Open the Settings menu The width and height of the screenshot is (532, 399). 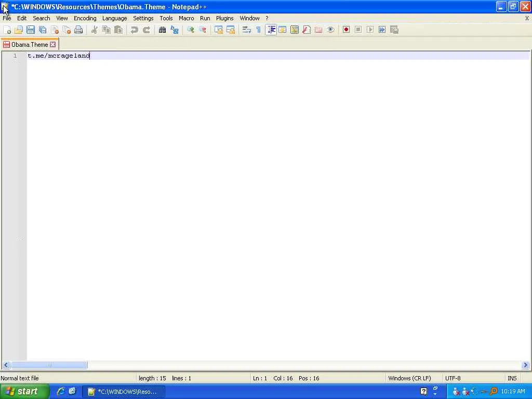(143, 18)
